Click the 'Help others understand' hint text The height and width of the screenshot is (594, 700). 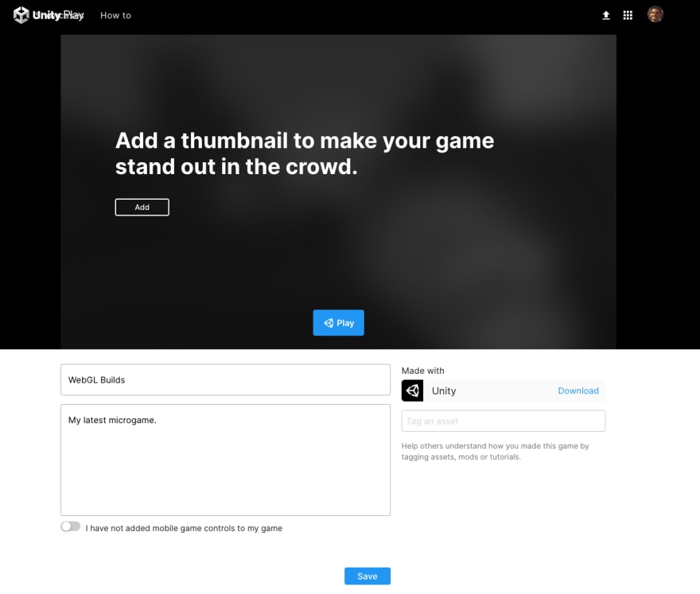click(x=495, y=451)
